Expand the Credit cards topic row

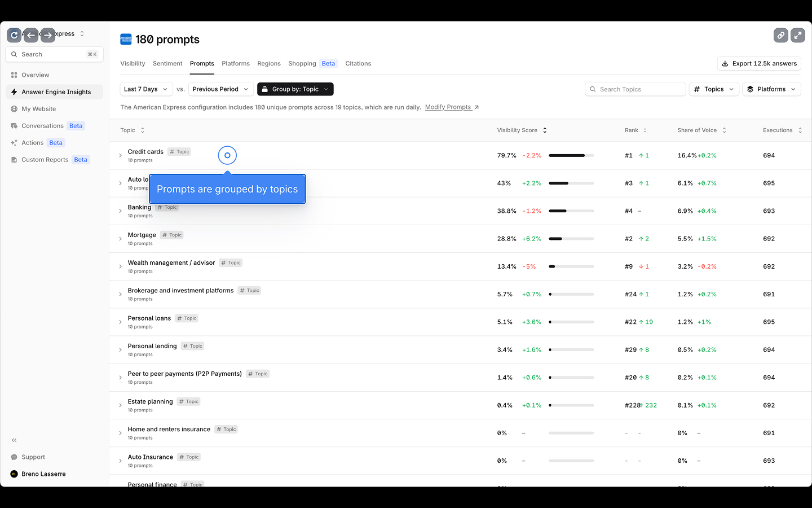[120, 156]
